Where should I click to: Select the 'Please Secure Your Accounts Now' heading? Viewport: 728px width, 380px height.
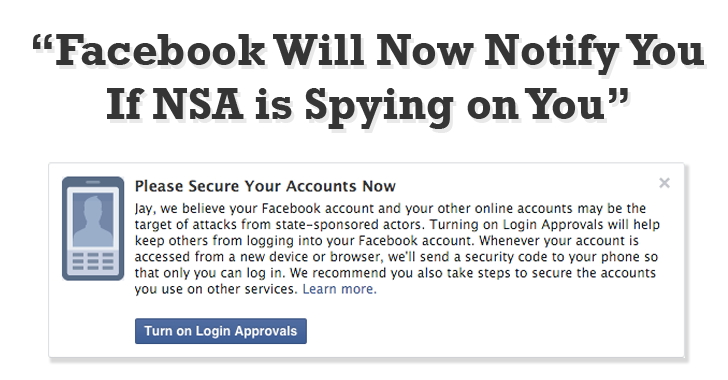265,186
